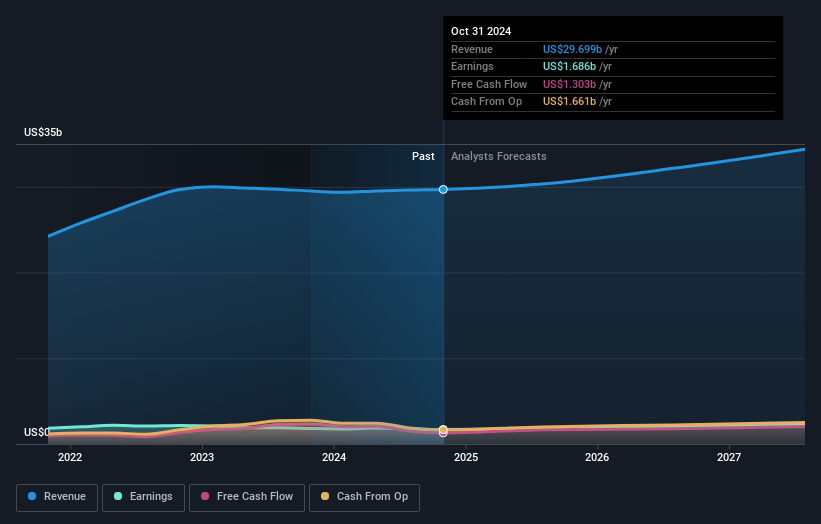The height and width of the screenshot is (524, 821).
Task: Select the 2023 x-axis label
Action: pos(202,457)
